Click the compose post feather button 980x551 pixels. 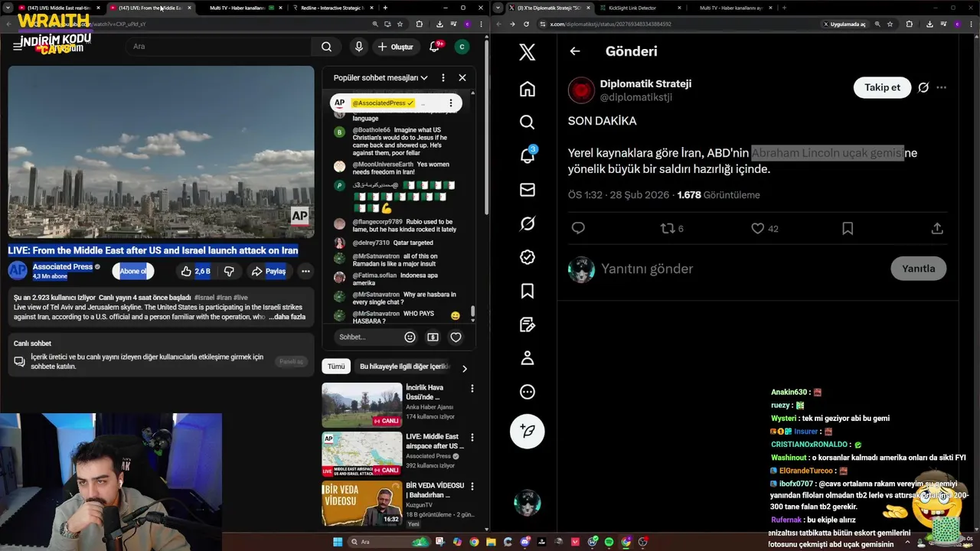[x=527, y=431]
